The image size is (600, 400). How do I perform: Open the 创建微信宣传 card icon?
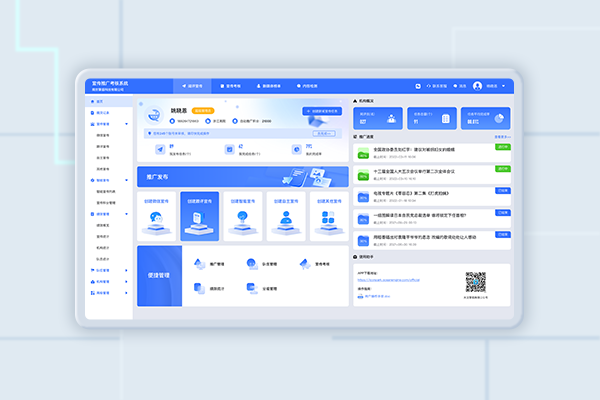coord(159,228)
